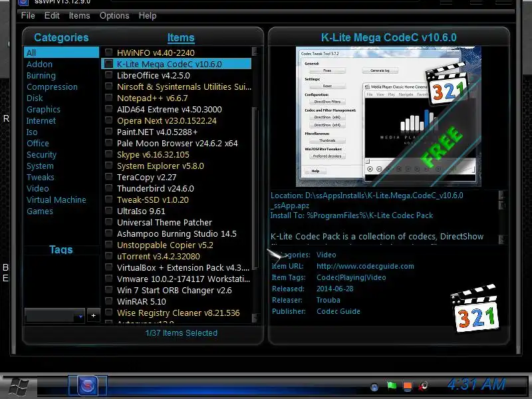Check the Skype v6.16.32.105 checkbox

click(x=108, y=154)
